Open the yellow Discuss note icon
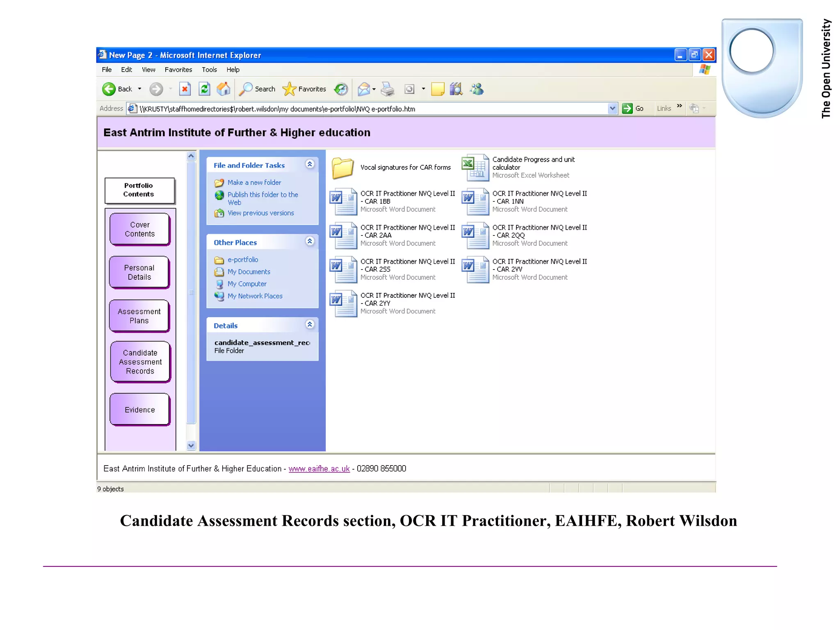This screenshot has width=840, height=630. (438, 89)
